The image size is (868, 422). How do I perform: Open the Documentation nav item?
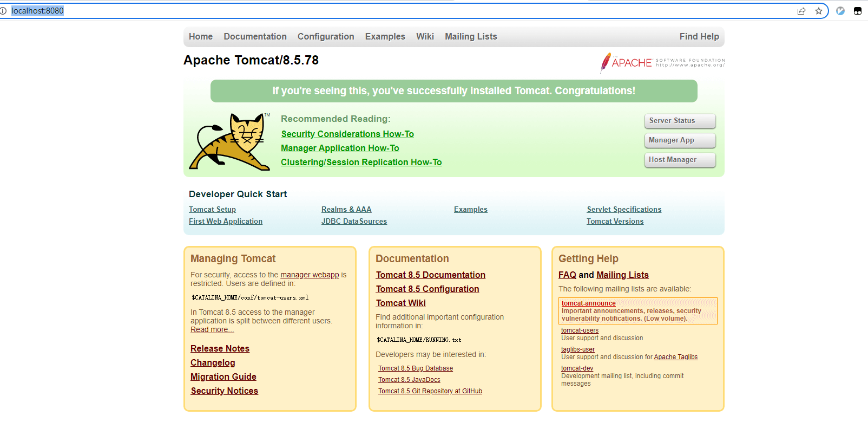point(255,36)
